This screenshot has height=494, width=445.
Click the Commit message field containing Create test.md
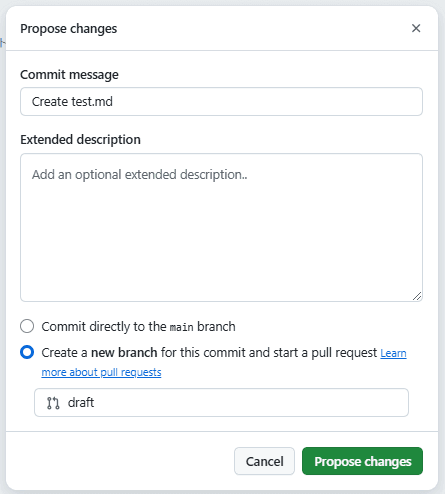(221, 102)
